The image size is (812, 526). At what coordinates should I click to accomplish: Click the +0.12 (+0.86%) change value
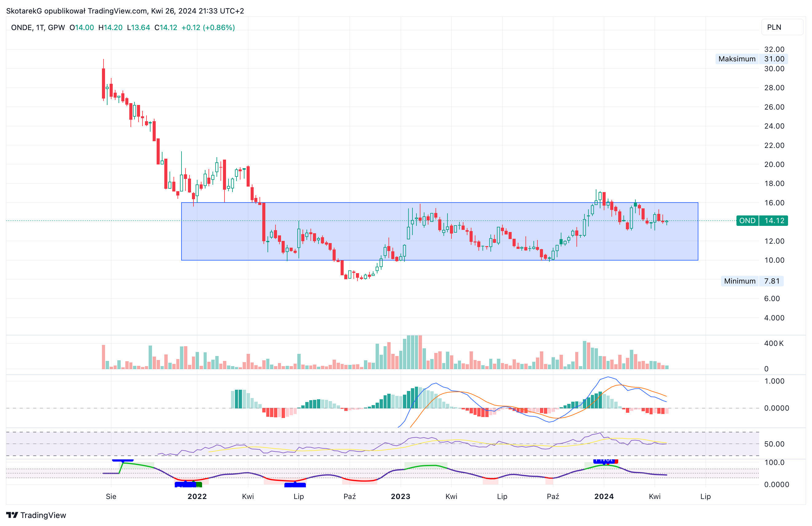(x=208, y=28)
